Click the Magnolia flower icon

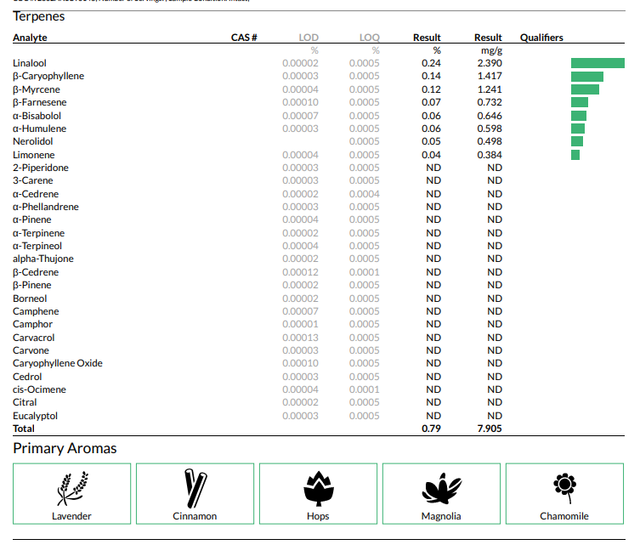point(442,488)
